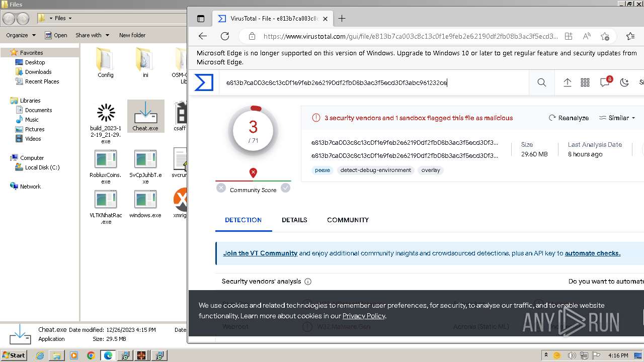644x362 pixels.
Task: Click the Reanalyze button
Action: [569, 118]
